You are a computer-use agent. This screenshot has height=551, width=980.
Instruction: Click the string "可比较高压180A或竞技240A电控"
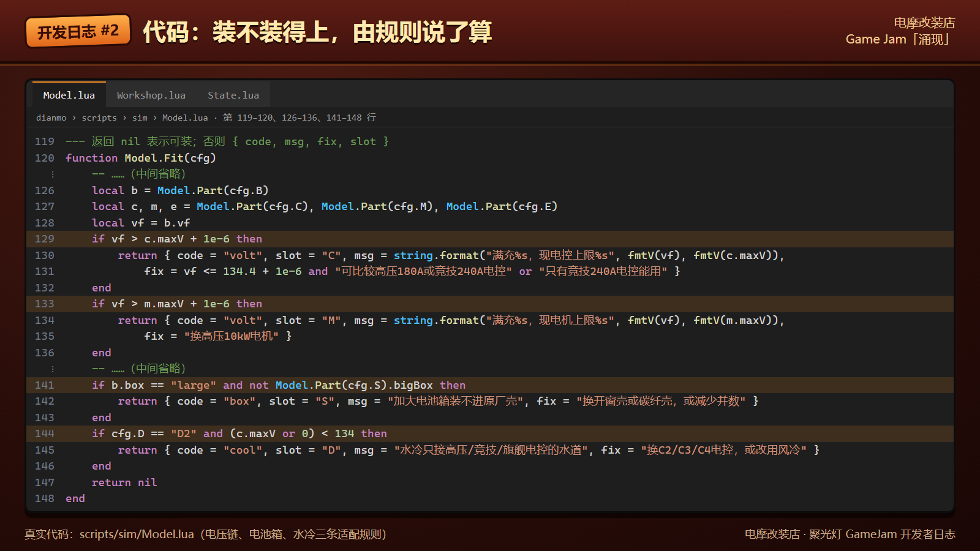pos(423,271)
